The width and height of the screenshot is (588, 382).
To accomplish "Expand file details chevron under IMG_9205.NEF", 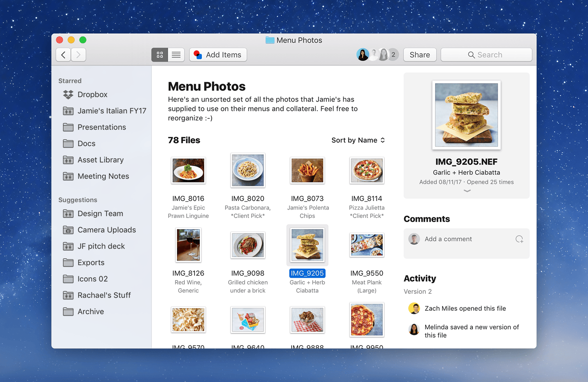I will coord(467,191).
